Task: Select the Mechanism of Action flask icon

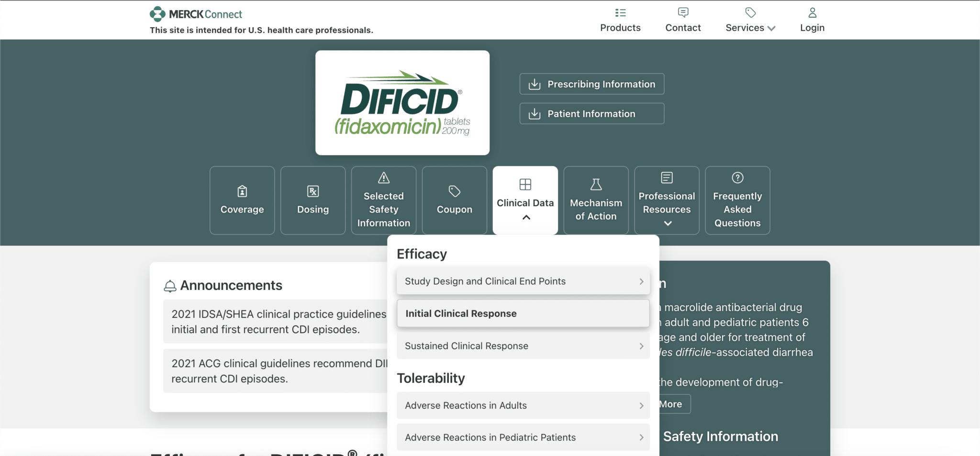Action: 596,184
